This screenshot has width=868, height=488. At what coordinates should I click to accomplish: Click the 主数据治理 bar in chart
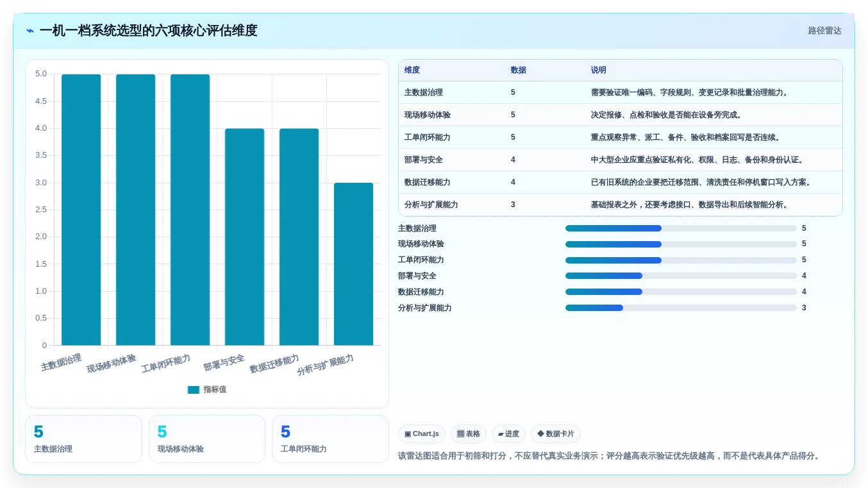click(81, 210)
